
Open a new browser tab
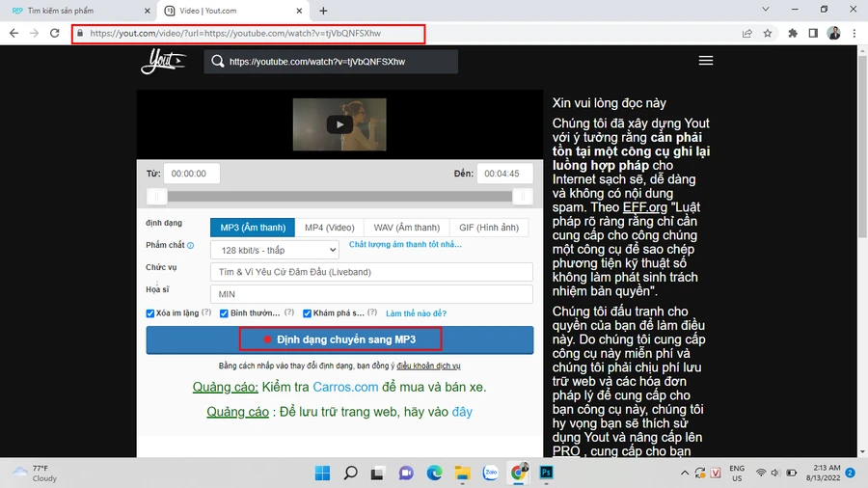tap(323, 11)
